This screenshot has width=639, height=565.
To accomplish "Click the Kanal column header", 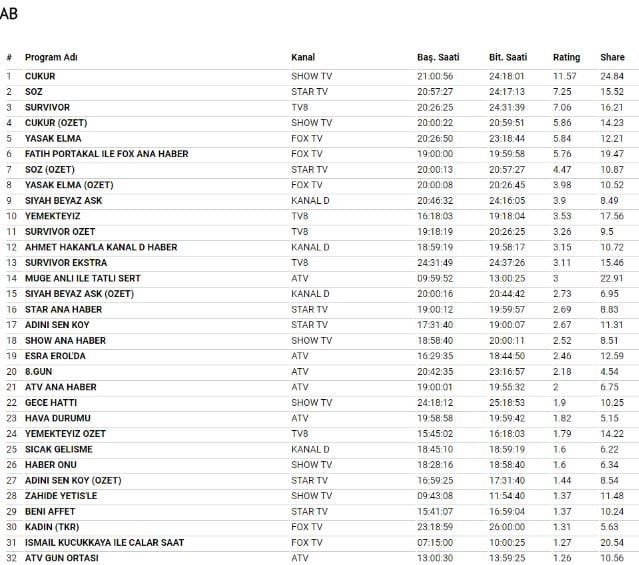I will coord(303,57).
